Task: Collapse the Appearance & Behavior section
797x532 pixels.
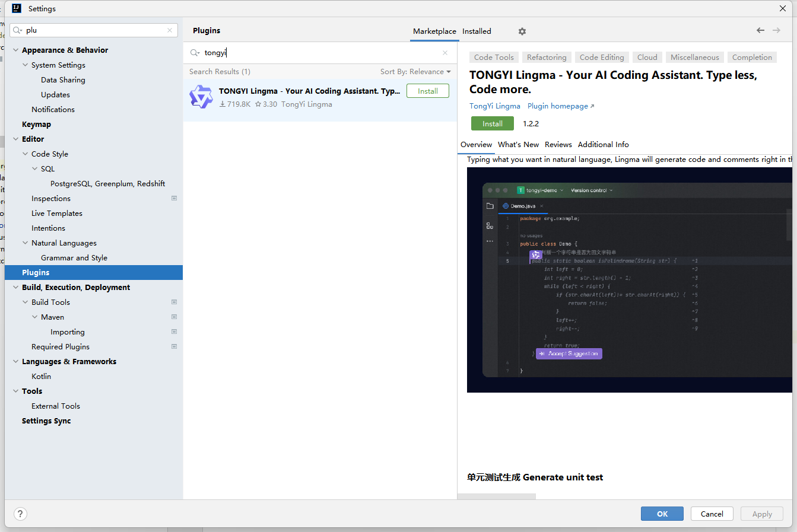Action: click(x=16, y=50)
